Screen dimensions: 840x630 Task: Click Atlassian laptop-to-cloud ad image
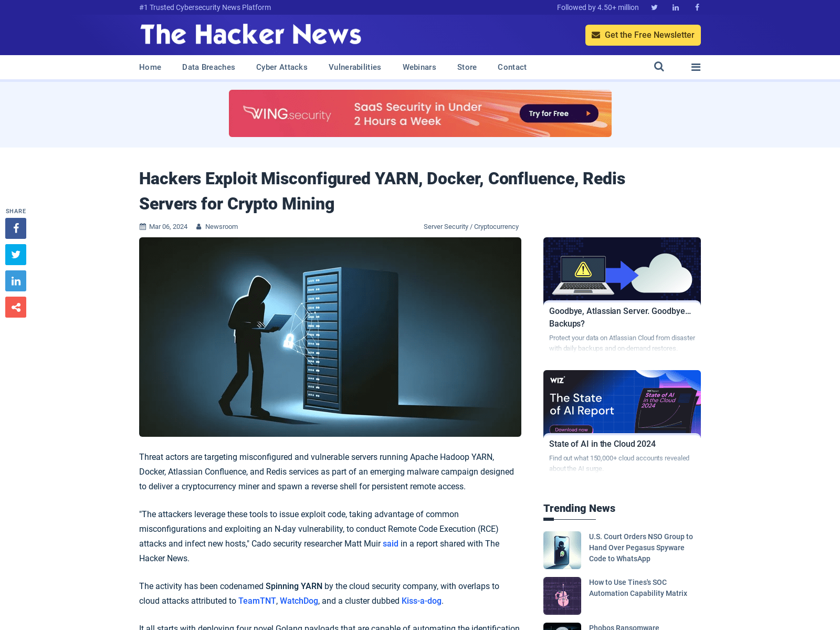(622, 269)
